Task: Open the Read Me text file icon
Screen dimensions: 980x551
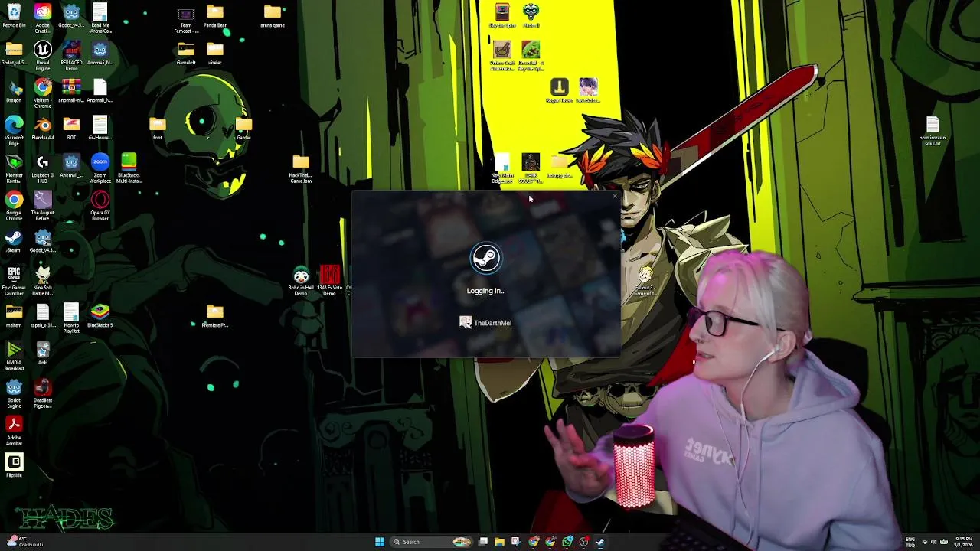Action: pos(100,18)
